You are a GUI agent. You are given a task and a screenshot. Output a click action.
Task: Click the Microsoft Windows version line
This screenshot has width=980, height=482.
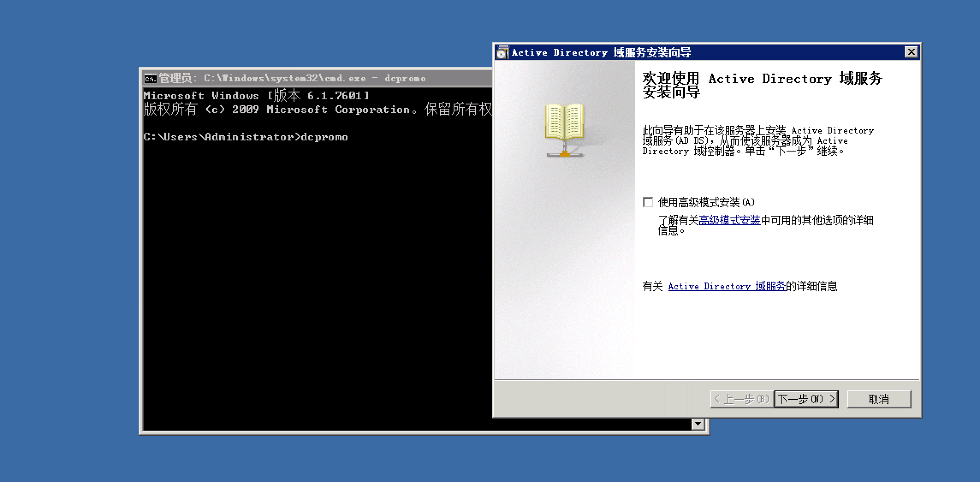[256, 95]
